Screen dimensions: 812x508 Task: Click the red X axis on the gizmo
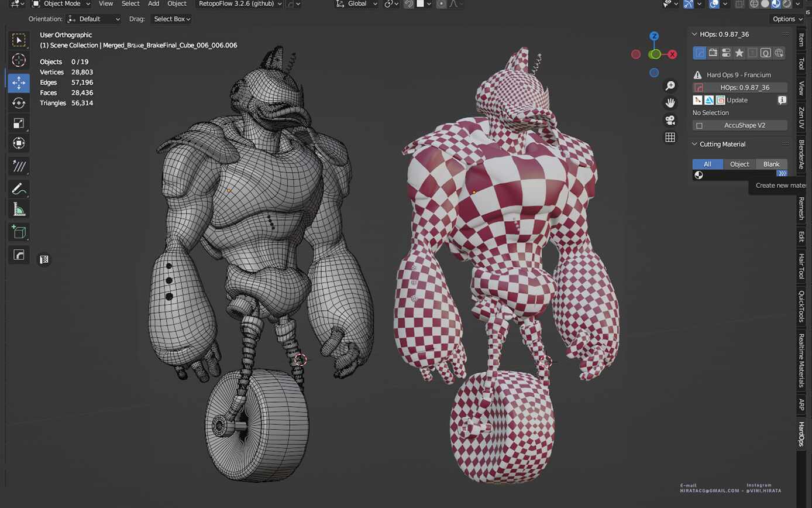(673, 54)
